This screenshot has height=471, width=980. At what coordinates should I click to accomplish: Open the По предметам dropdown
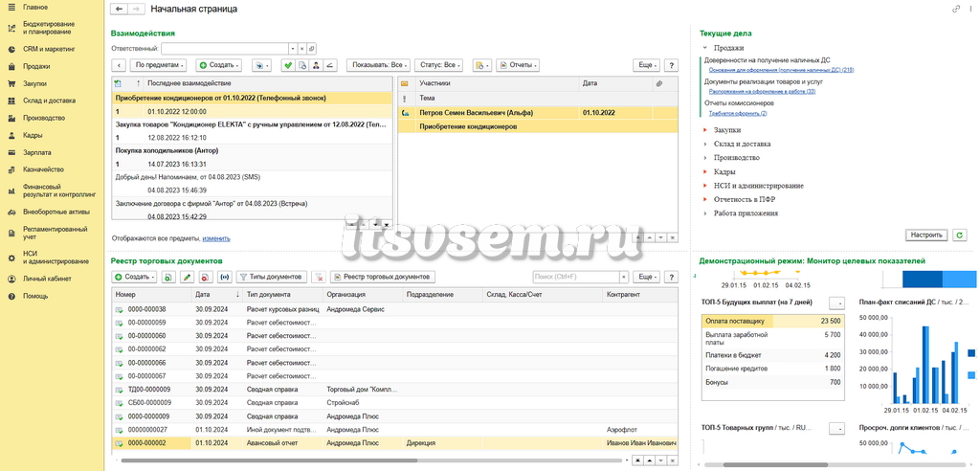coord(158,65)
